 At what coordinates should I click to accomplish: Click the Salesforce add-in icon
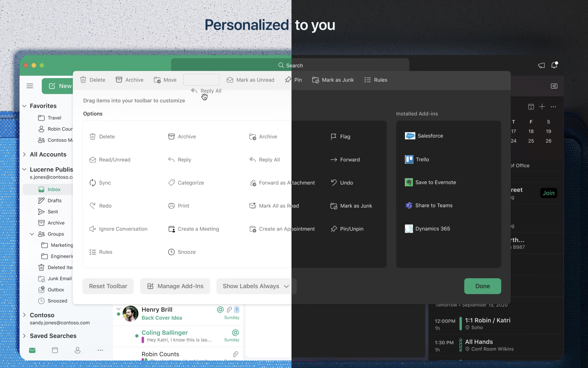pos(410,136)
